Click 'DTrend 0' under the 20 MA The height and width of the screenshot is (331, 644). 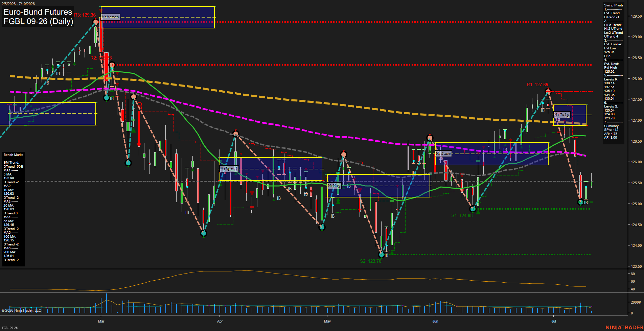point(10,213)
